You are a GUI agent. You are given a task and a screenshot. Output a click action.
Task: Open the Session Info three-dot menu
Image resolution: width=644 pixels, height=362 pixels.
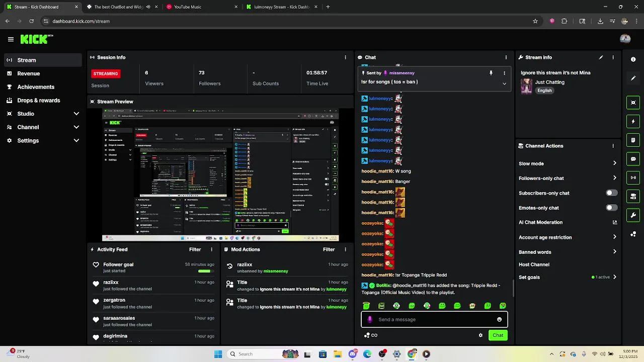[345, 57]
